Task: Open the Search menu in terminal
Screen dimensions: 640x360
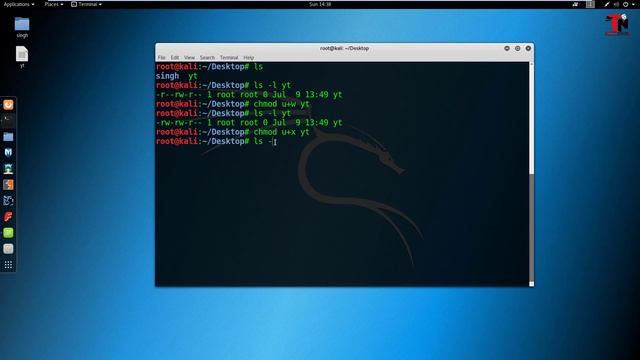Action: (207, 58)
